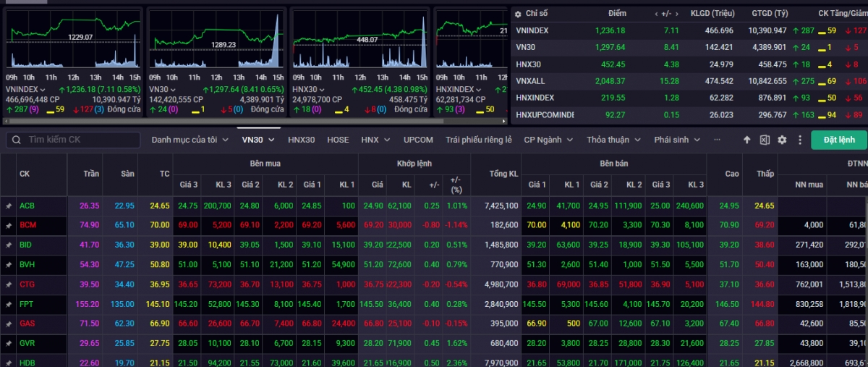Sort by the TC column header

coord(164,174)
